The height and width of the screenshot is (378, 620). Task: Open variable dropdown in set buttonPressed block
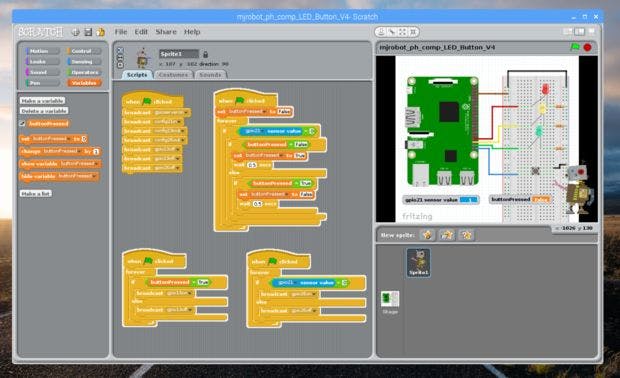pos(69,139)
